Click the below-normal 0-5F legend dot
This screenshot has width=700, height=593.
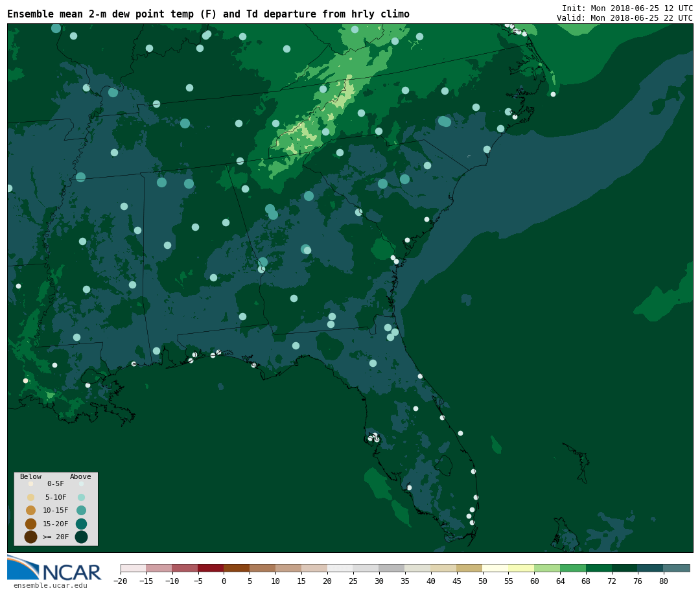[31, 483]
